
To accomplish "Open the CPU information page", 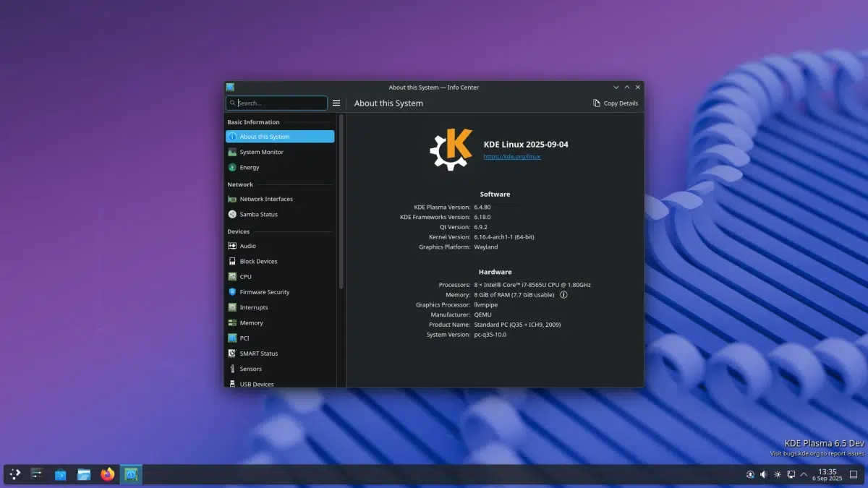I will click(x=280, y=276).
